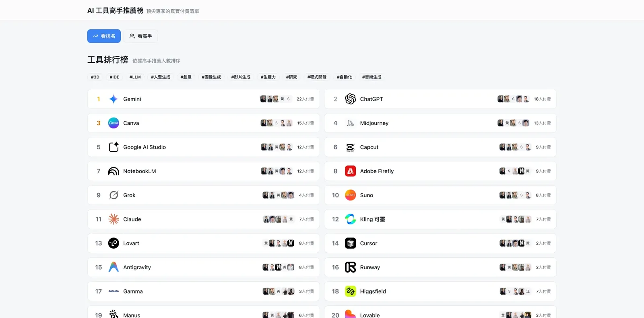Filter tools by #自動化
The width and height of the screenshot is (644, 318).
pos(344,77)
